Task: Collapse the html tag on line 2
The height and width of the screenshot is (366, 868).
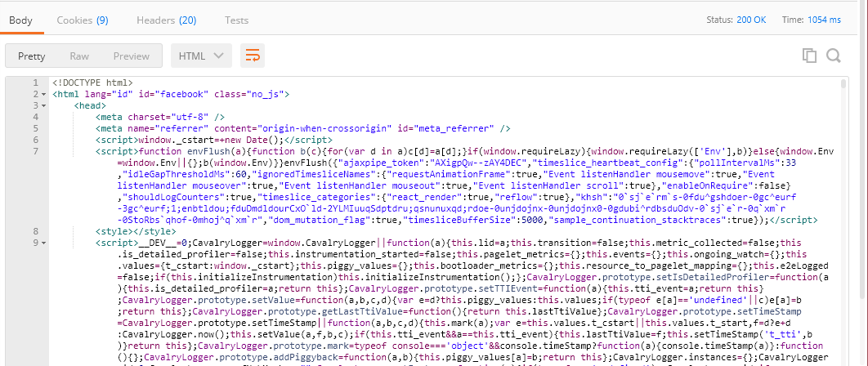Action: (x=44, y=94)
